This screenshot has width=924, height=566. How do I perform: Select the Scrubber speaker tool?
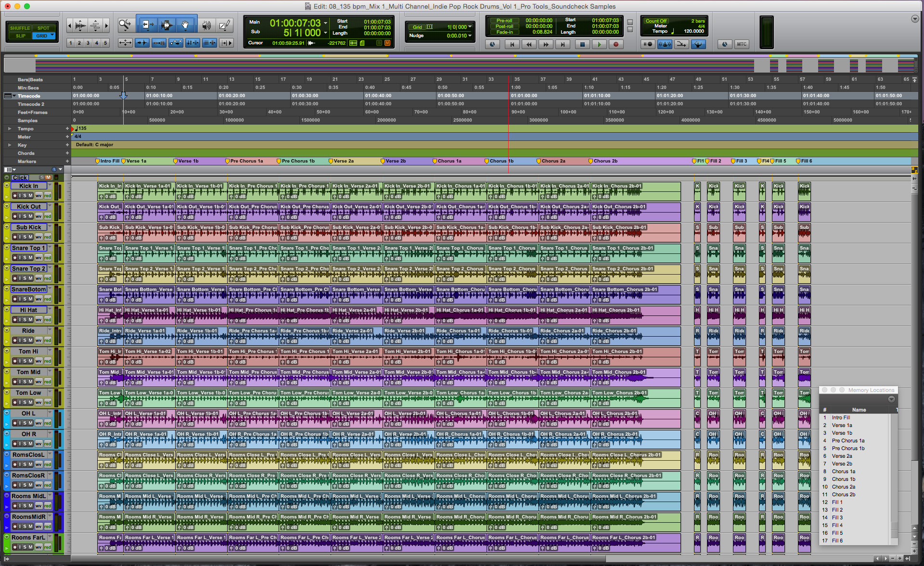coord(206,25)
